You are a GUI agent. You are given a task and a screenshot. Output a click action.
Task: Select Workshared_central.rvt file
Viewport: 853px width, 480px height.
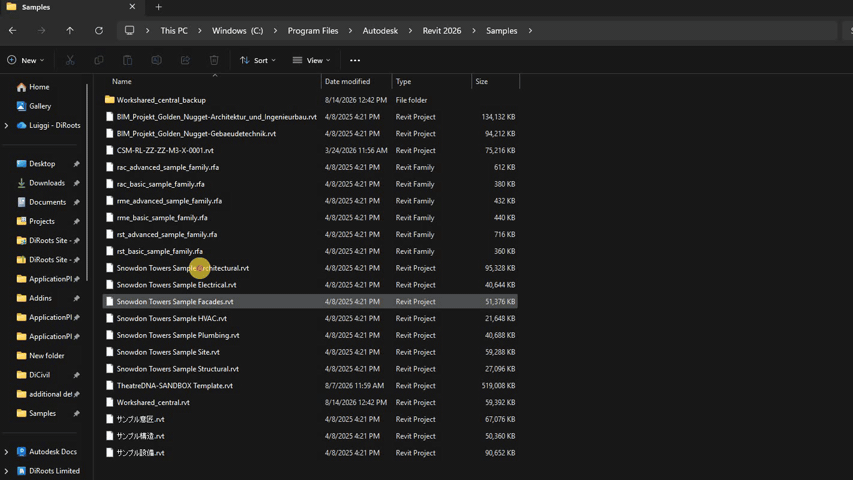(310, 403)
